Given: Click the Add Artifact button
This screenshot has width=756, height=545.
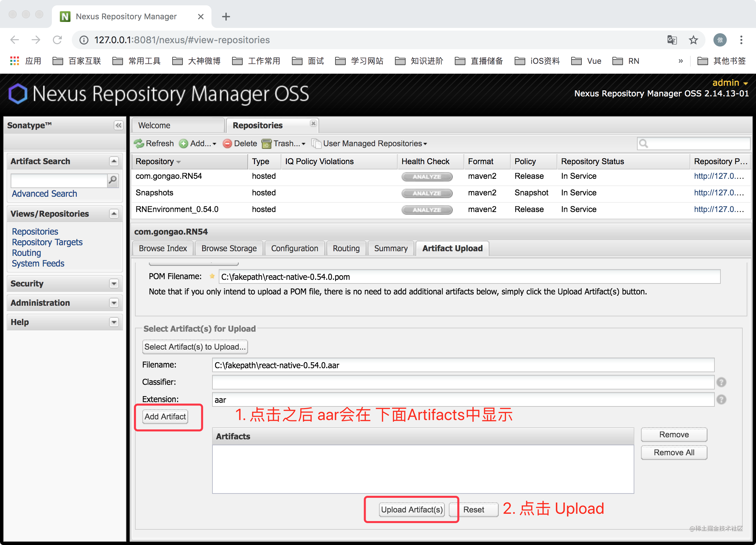Looking at the screenshot, I should [x=165, y=417].
